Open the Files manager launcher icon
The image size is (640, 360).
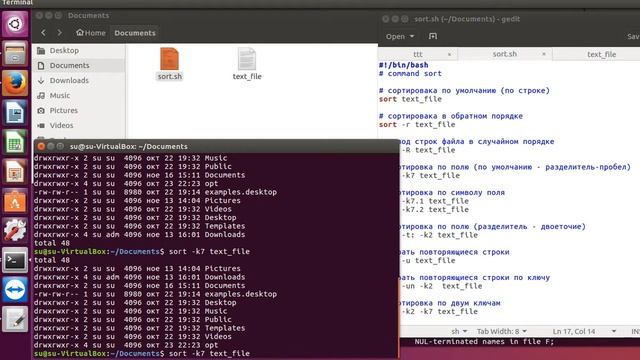coord(15,53)
